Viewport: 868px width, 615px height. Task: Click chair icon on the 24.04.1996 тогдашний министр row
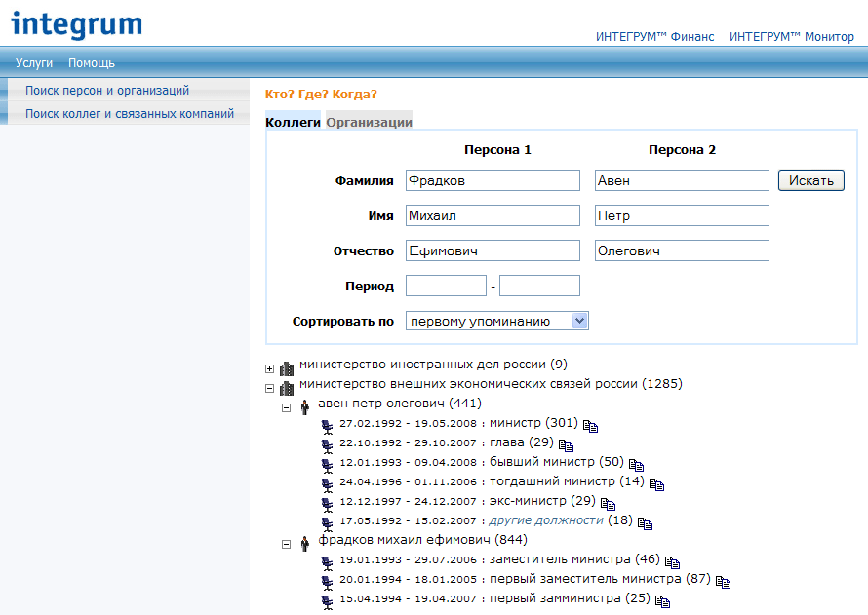pos(328,485)
